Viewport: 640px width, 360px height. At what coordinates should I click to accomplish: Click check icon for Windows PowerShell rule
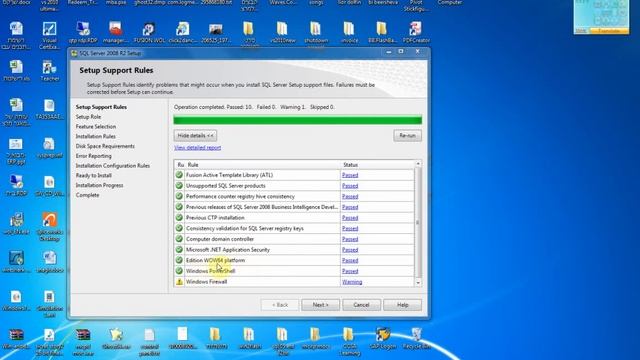[x=179, y=271]
